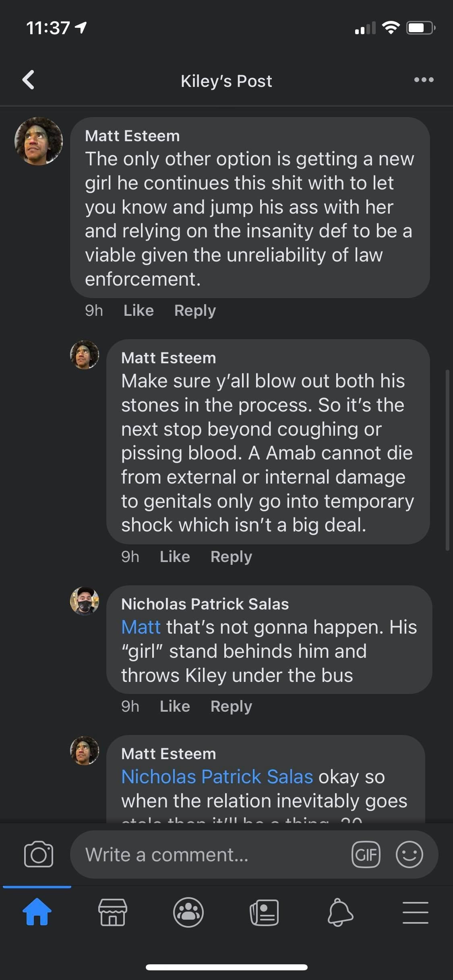Open the Groups tab icon
Screen dimensions: 453x980
pos(188,912)
